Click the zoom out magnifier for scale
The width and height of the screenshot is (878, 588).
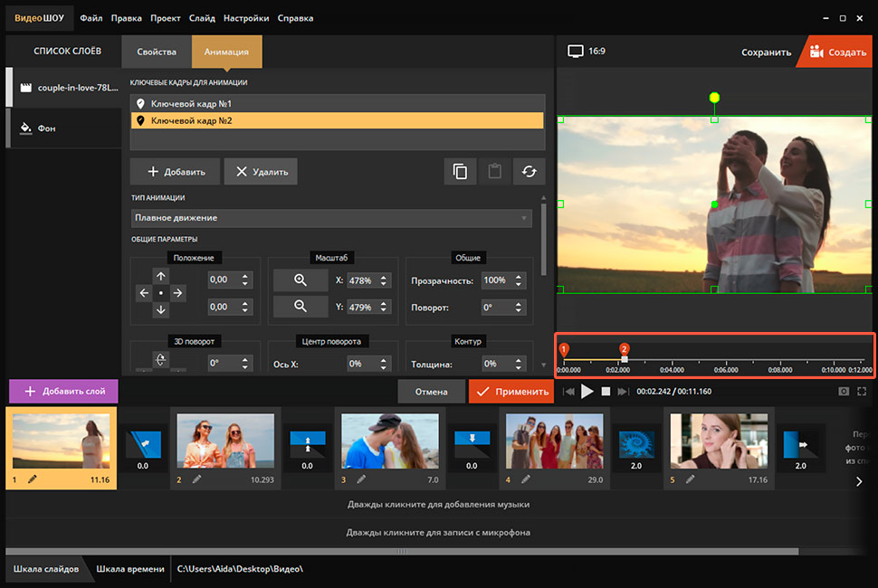coord(301,307)
